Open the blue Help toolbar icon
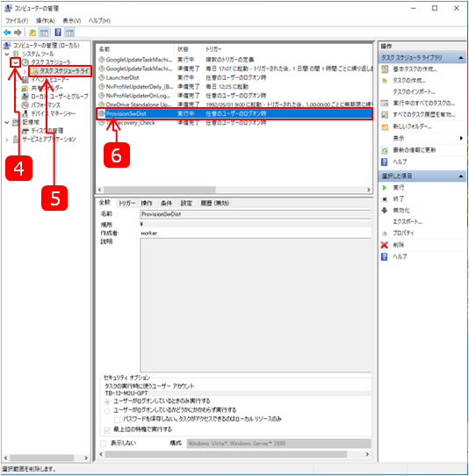Image resolution: width=469 pixels, height=476 pixels. (58, 32)
